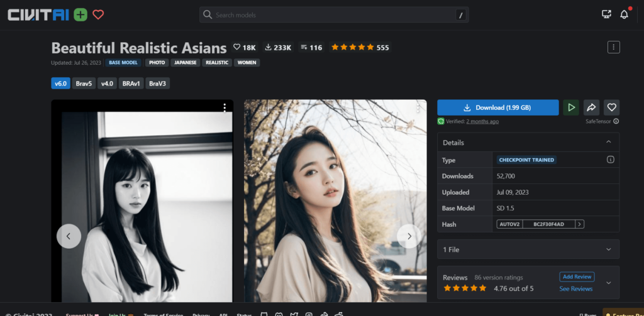Click the info icon beside Checkpoint Trained
Viewport: 644px width, 316px height.
610,160
